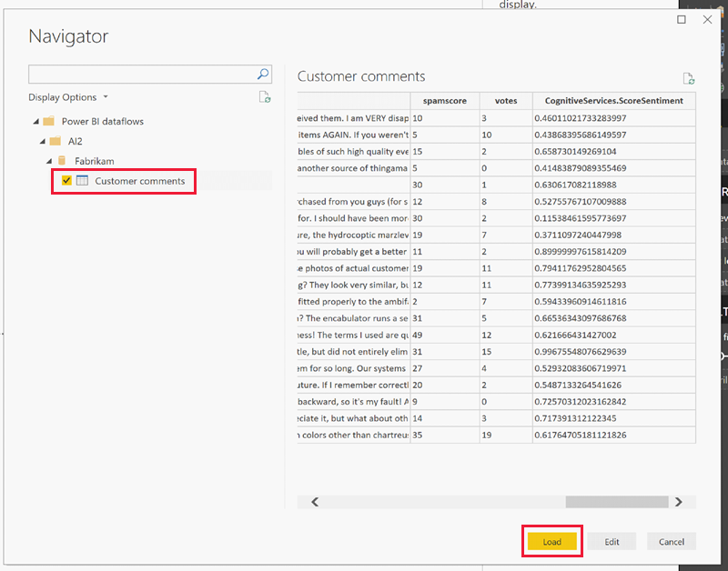This screenshot has height=571, width=728.
Task: Collapse the Power BI dataflows node
Action: [35, 122]
